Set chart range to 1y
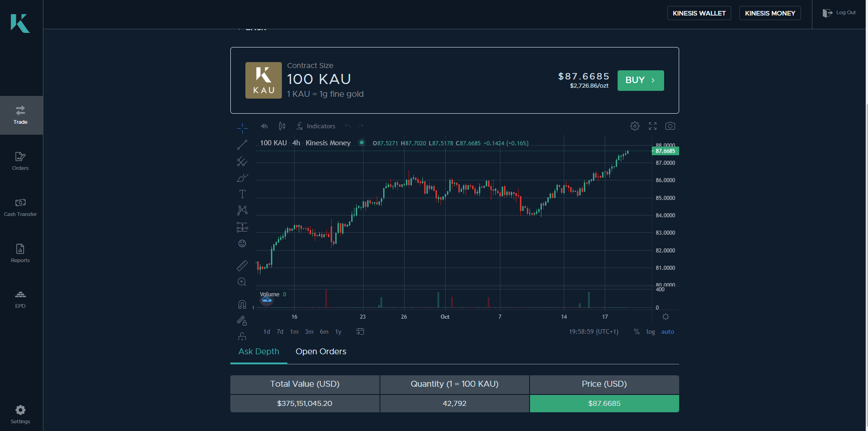Image resolution: width=868 pixels, height=431 pixels. pyautogui.click(x=338, y=332)
